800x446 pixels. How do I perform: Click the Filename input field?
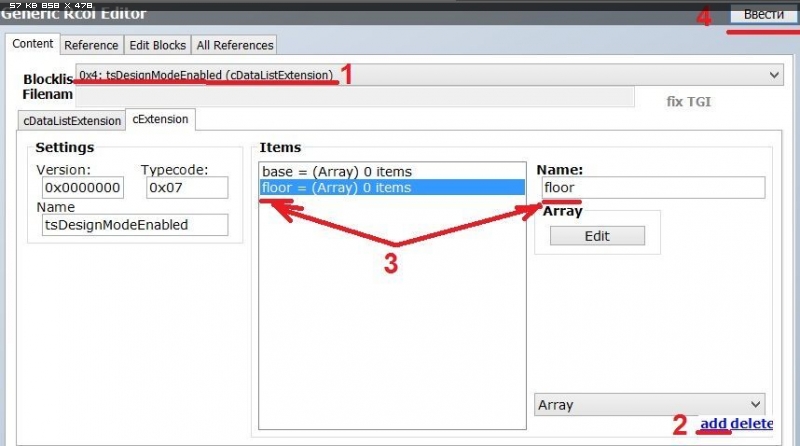pyautogui.click(x=355, y=96)
